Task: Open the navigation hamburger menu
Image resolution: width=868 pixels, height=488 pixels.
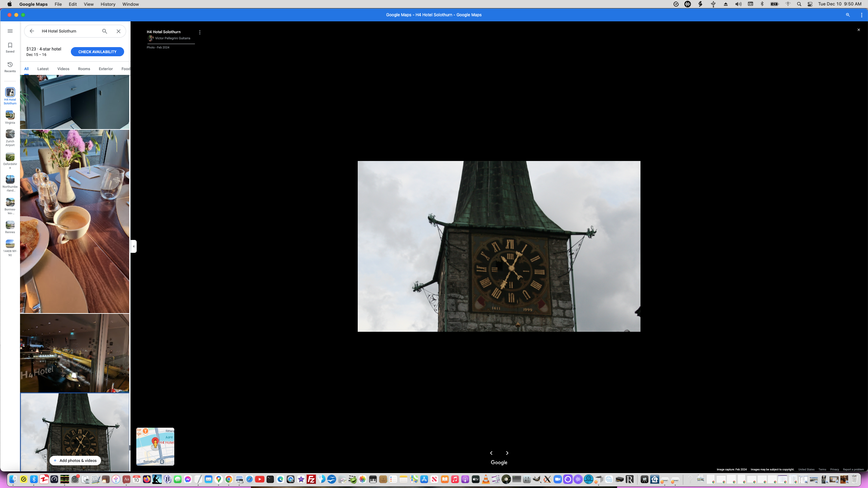Action: tap(10, 30)
